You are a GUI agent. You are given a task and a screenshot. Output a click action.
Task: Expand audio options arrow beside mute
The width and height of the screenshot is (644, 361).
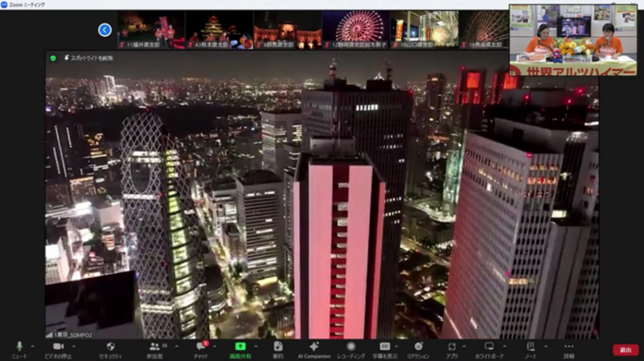point(34,345)
